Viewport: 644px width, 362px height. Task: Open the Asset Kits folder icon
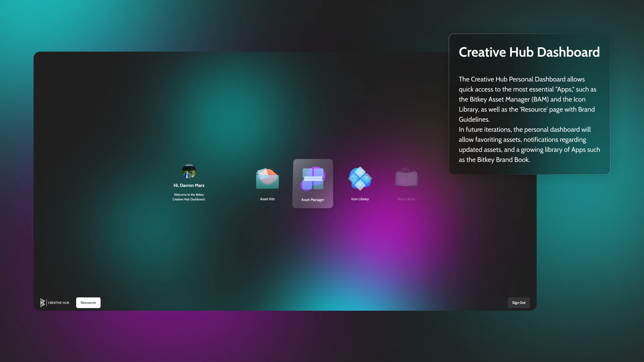pos(267,179)
